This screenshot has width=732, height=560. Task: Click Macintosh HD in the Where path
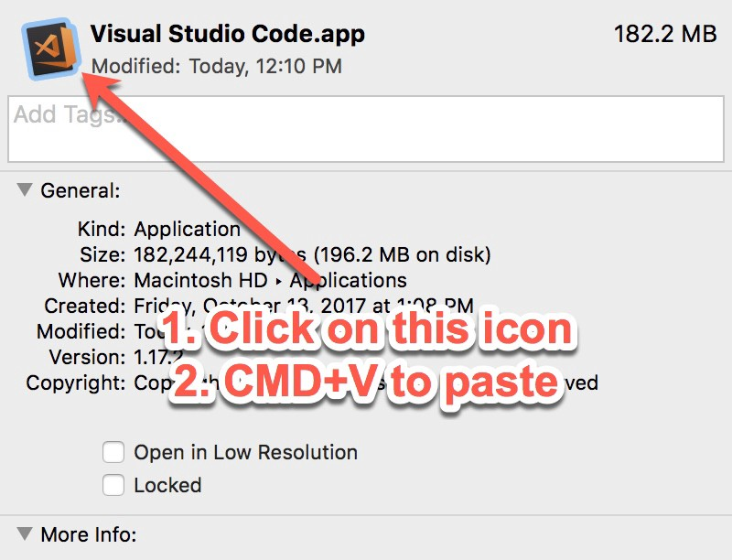(x=200, y=280)
